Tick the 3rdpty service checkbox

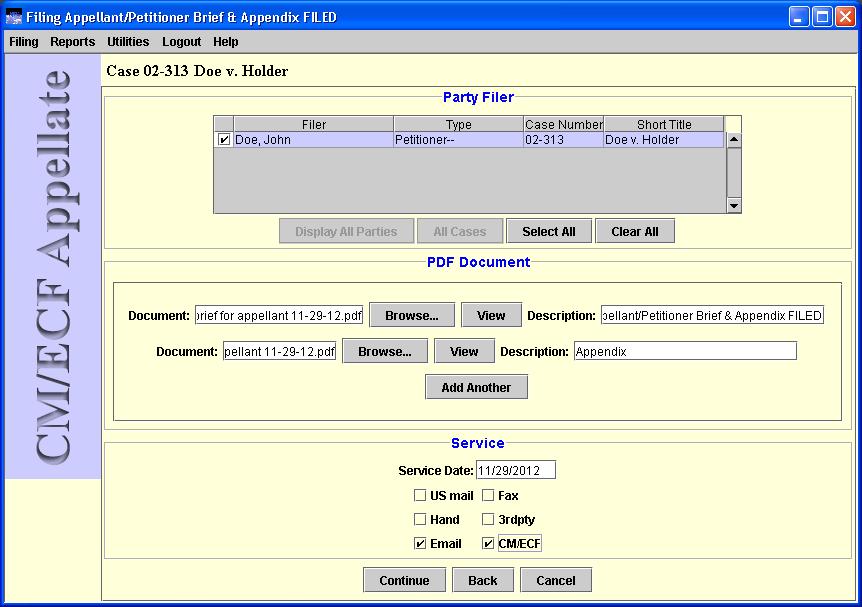click(x=488, y=520)
